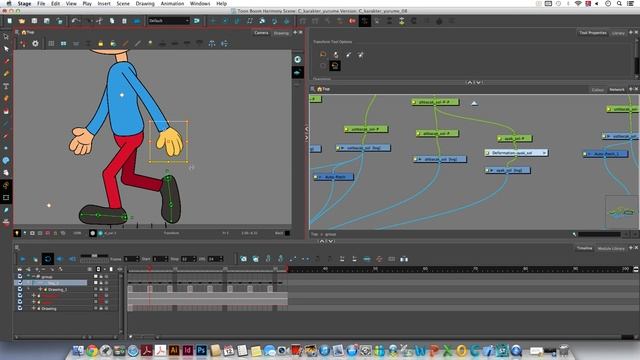Open the Scene menu

[123, 3]
